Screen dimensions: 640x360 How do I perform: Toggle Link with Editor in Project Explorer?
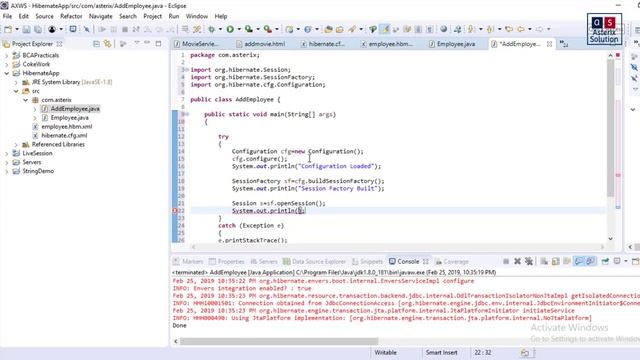tap(107, 44)
